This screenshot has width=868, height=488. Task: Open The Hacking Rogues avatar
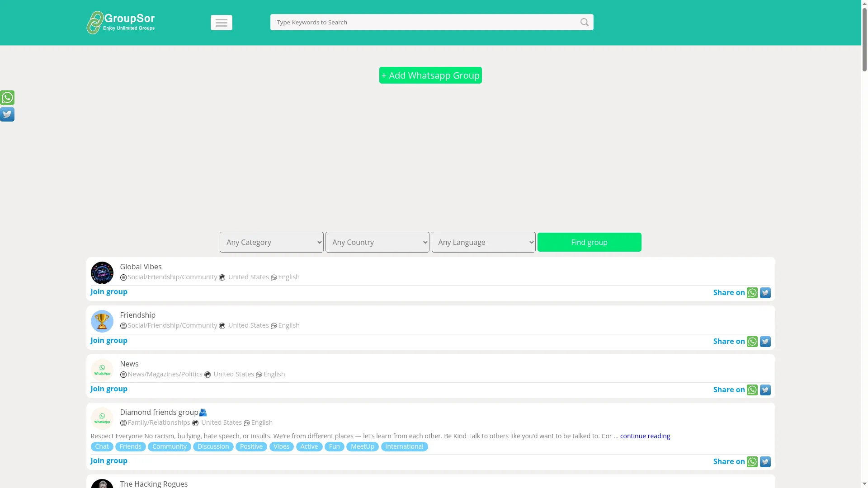[x=102, y=483]
